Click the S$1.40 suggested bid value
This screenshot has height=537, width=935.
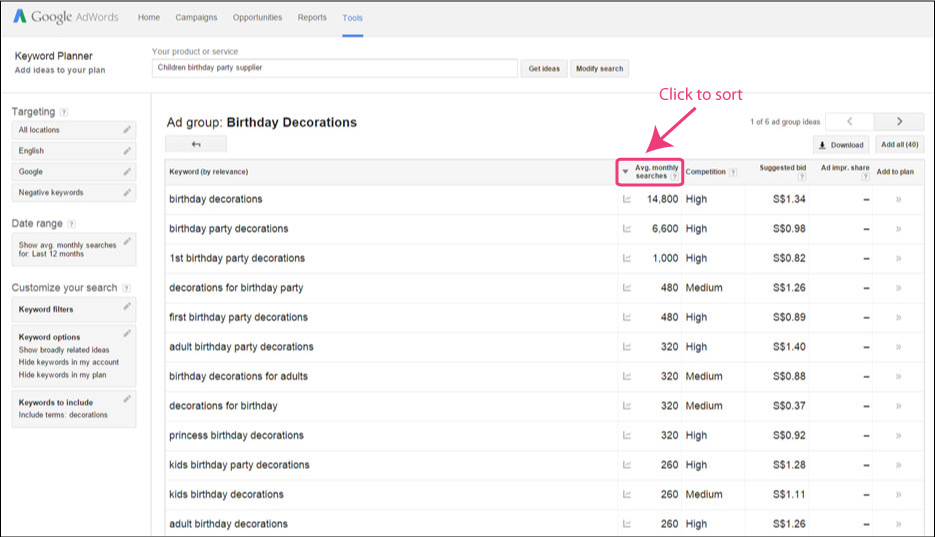coord(789,347)
